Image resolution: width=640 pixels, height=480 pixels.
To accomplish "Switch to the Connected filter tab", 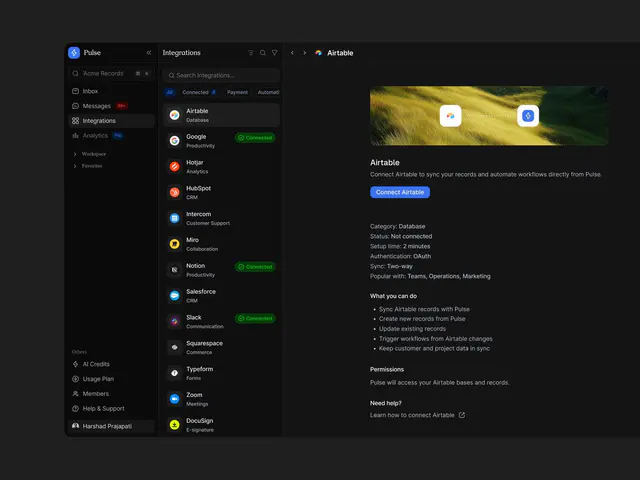I will pyautogui.click(x=199, y=92).
